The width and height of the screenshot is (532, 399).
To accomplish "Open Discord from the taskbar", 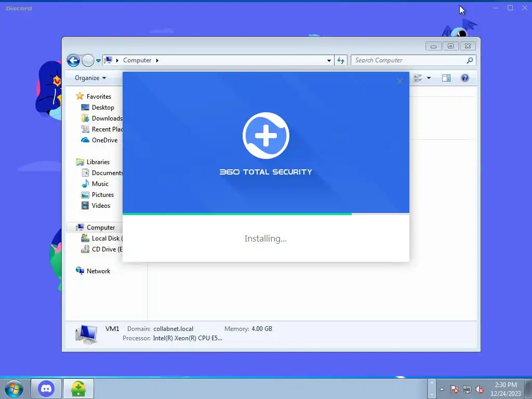I will tap(46, 389).
